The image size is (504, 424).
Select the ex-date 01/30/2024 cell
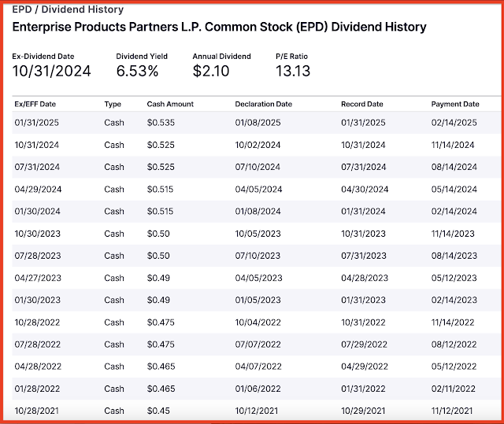(x=37, y=212)
